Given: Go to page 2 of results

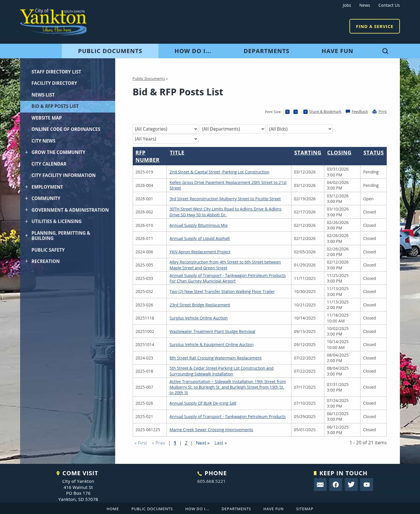Looking at the screenshot, I should point(186,443).
